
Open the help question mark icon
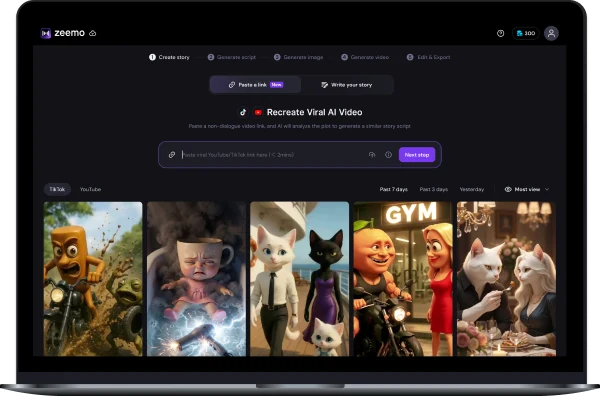(500, 33)
